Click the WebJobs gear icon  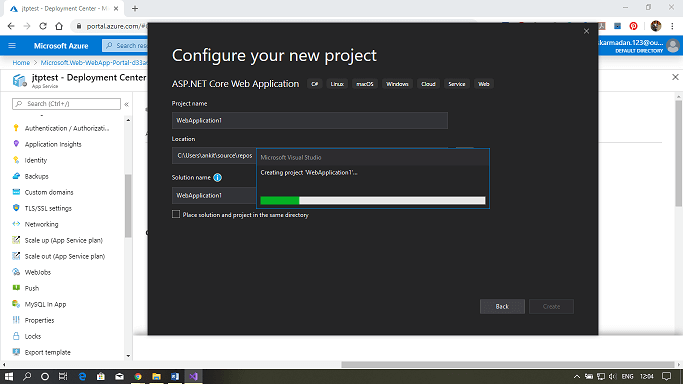coord(16,272)
